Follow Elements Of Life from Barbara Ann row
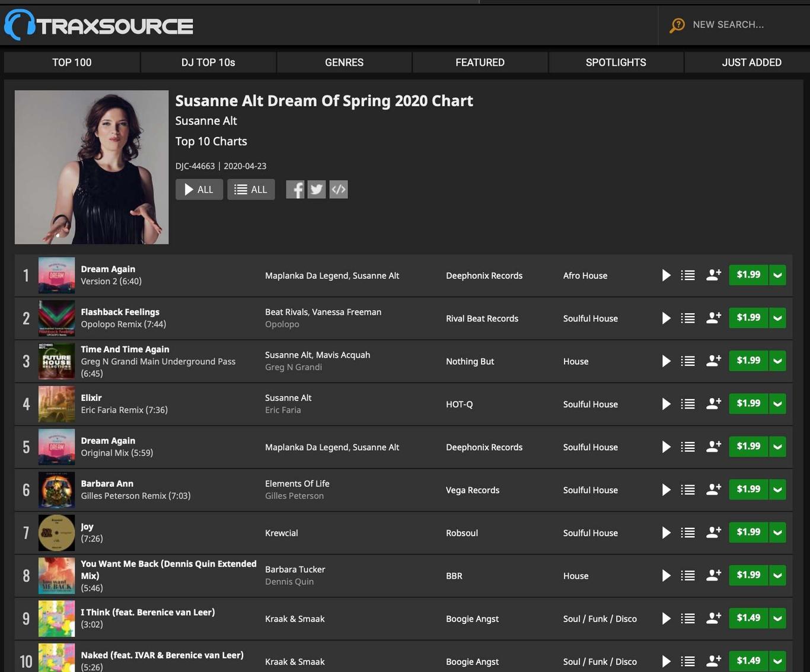 coord(713,489)
